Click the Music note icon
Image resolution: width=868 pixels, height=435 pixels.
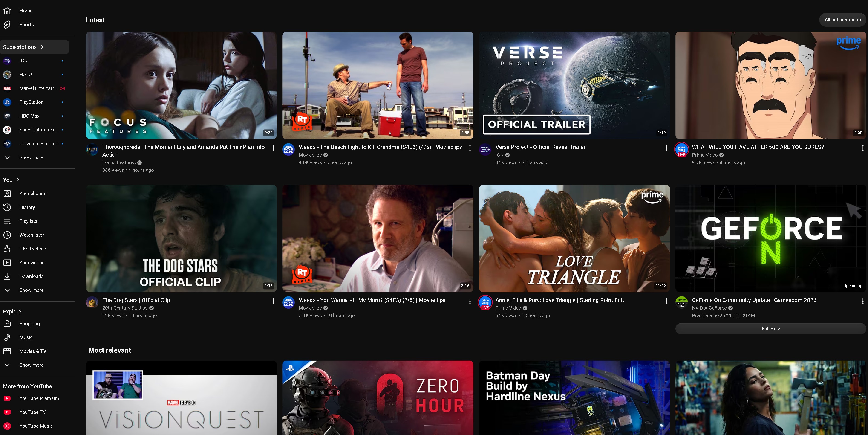click(7, 338)
